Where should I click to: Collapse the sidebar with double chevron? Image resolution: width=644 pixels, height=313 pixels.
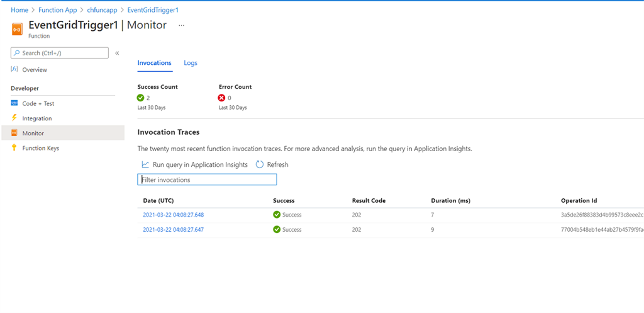point(117,54)
